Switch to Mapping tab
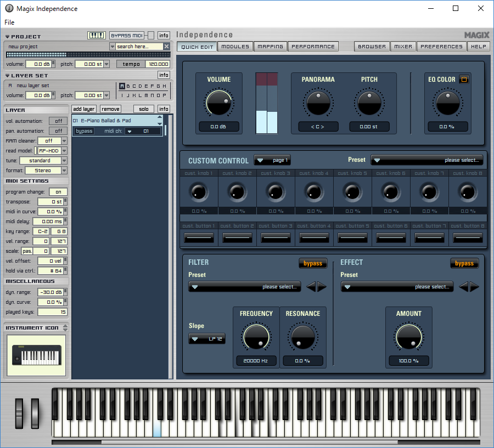 coord(270,46)
